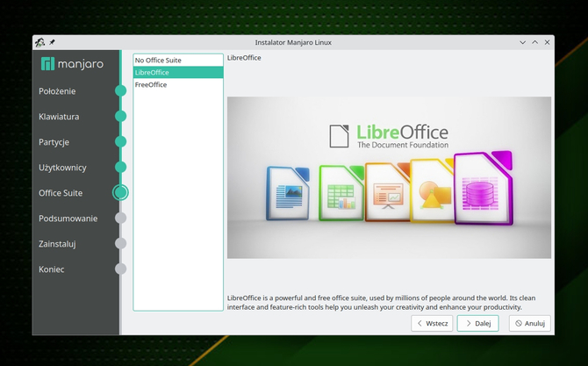588x366 pixels.
Task: Click the Office Suite step in sidebar
Action: (61, 193)
